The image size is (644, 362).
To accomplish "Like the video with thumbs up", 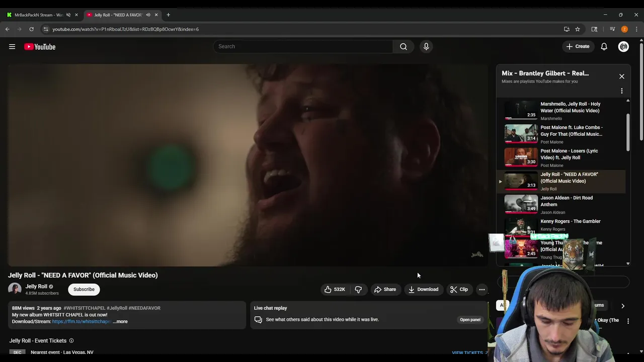I will coord(335,289).
